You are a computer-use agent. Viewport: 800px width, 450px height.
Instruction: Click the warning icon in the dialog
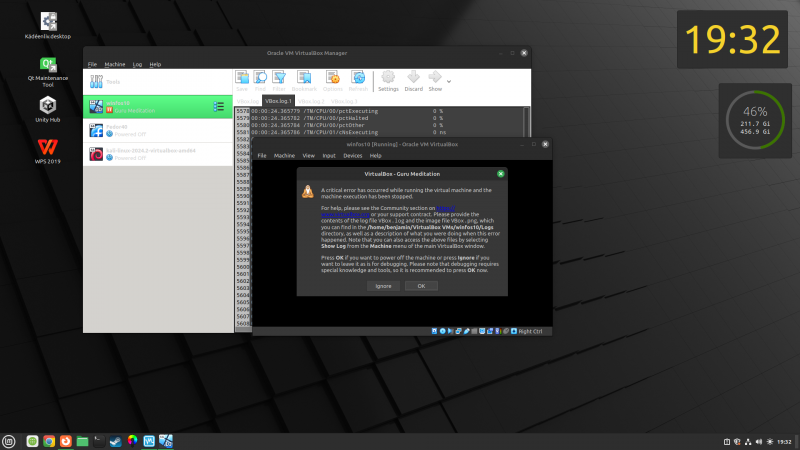(308, 191)
